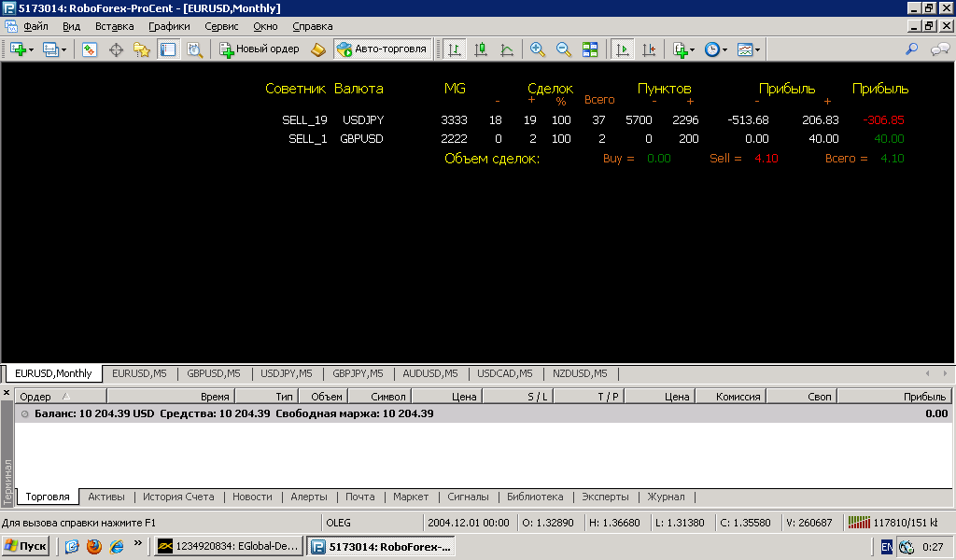Screen dimensions: 956x560
Task: Toggle the Navigator favorites folder icon
Action: (x=142, y=49)
